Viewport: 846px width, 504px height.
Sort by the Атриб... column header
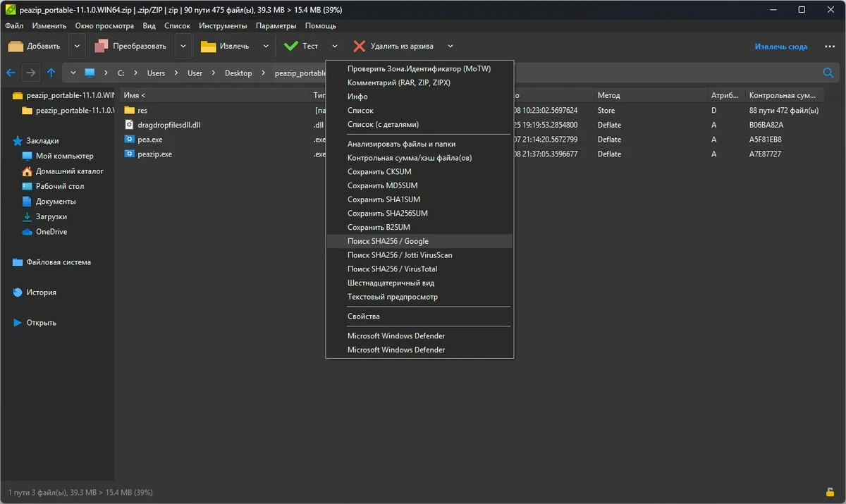click(725, 95)
